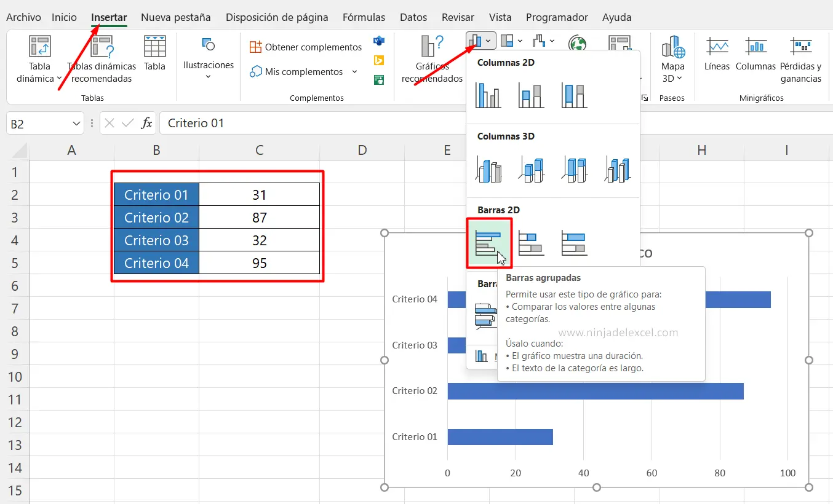Choose the 3D clustered bar chart
833x504 pixels.
pyautogui.click(x=485, y=316)
